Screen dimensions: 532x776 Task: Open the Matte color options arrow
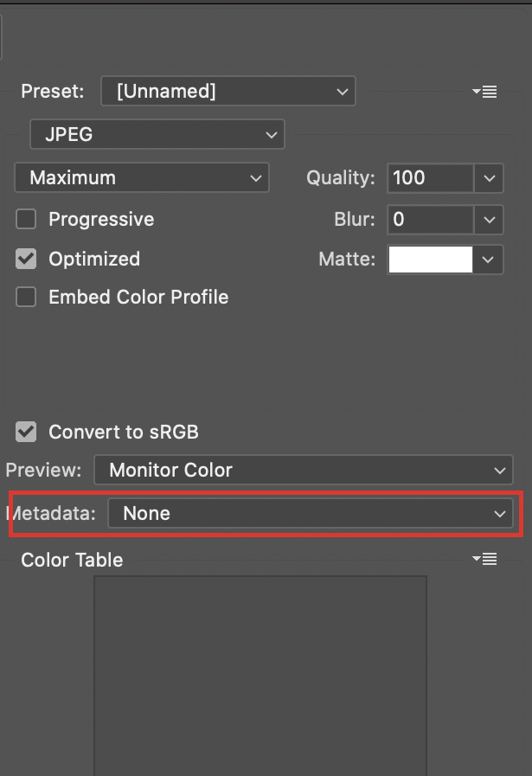coord(489,260)
